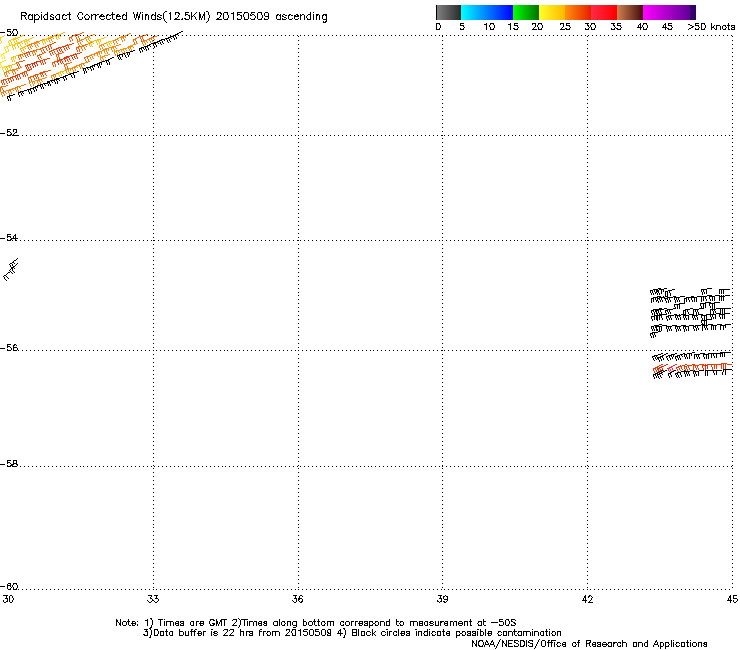Click the isolated black wind barb near -54.5
This screenshot has height=650, width=740.
[x=11, y=270]
